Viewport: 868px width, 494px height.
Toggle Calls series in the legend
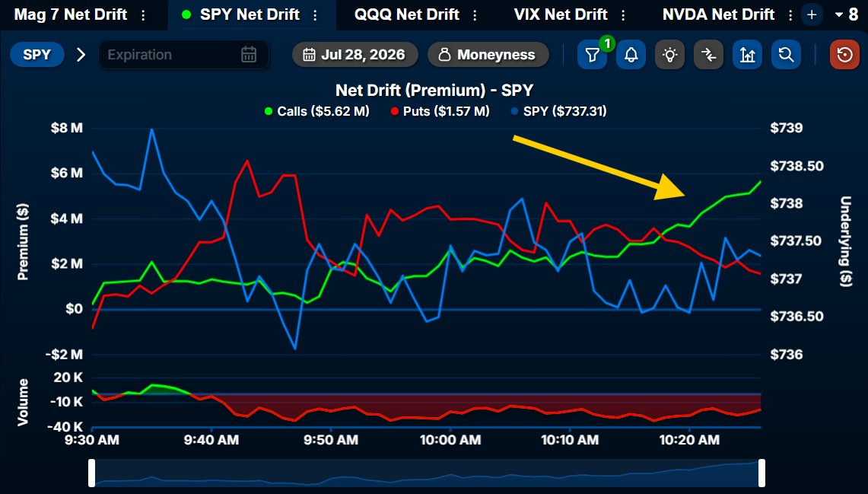coord(316,111)
